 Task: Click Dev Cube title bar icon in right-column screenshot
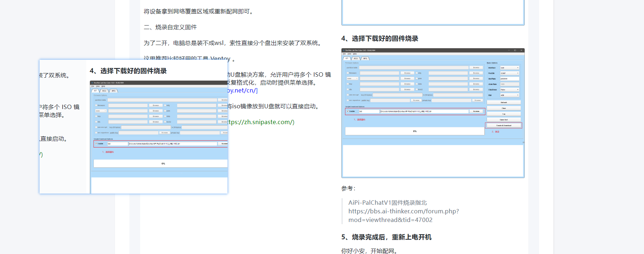click(x=344, y=50)
